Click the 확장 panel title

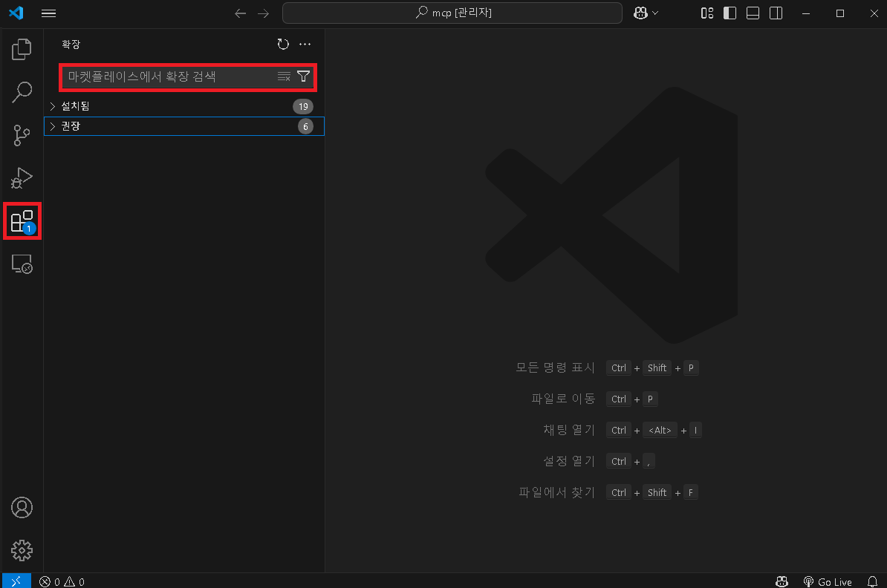click(71, 44)
